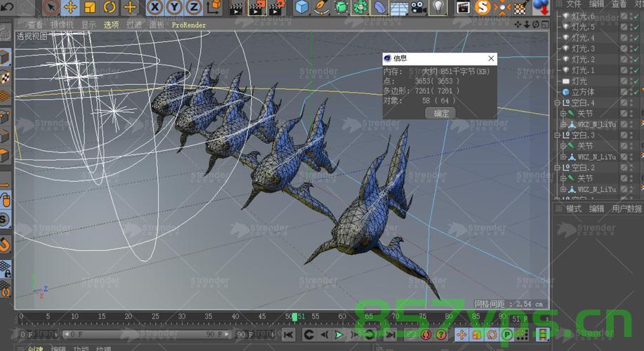Screen dimensions: 644x351
Task: Toggle green checkmark for 灯光.5
Action: pos(636,27)
